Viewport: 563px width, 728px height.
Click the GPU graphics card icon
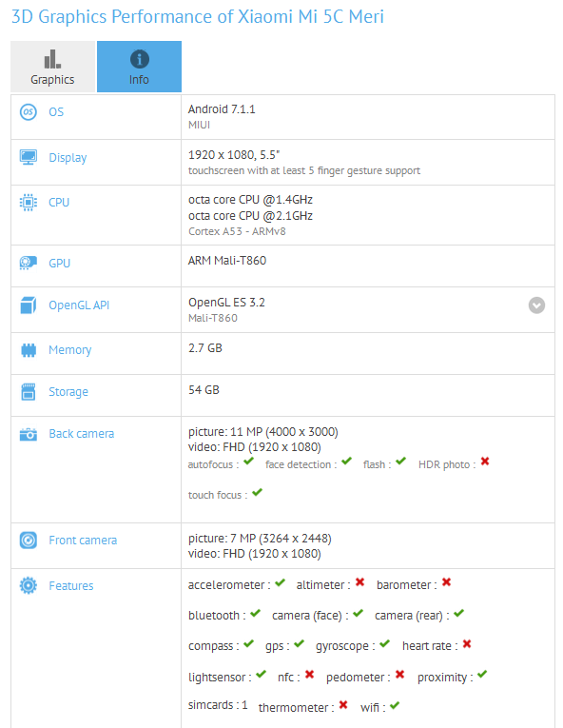tap(29, 263)
